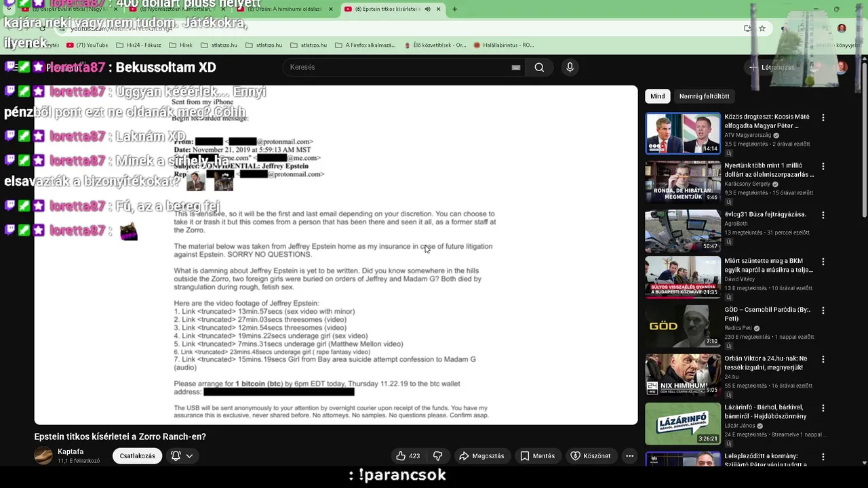Open options for Lázárinfó video

(x=823, y=408)
